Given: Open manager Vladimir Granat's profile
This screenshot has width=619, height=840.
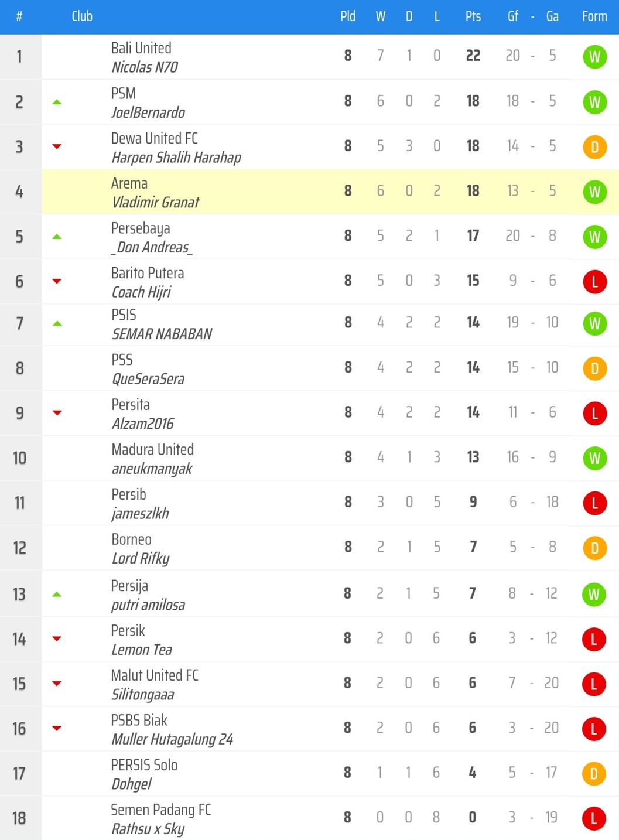Looking at the screenshot, I should (x=155, y=202).
